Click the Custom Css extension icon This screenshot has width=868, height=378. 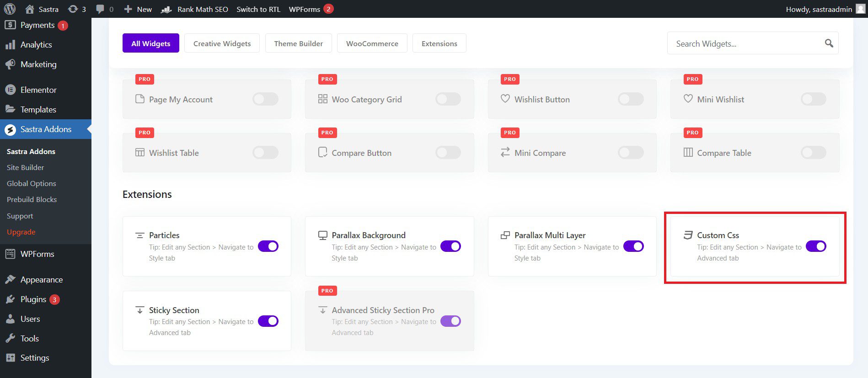tap(688, 235)
